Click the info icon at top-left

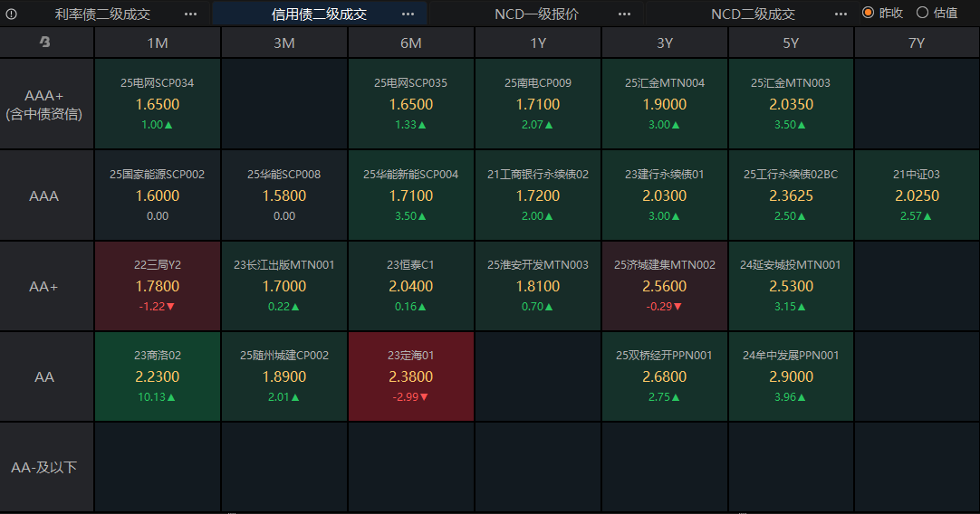pos(12,14)
